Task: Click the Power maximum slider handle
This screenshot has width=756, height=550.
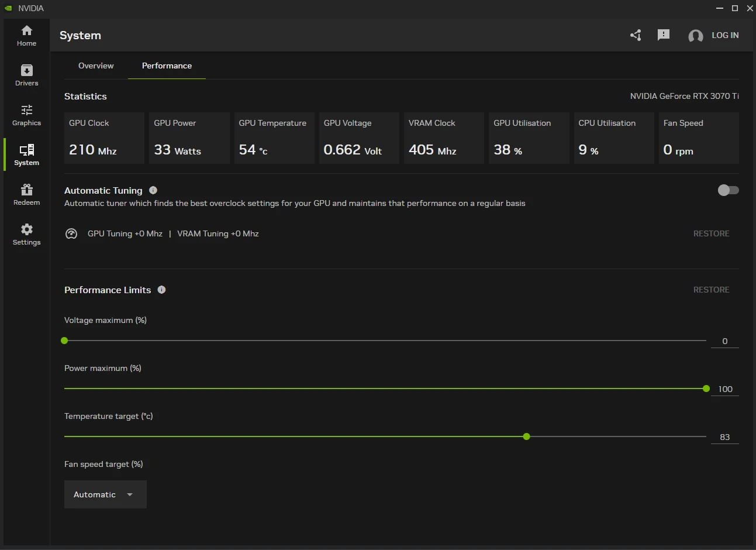Action: point(706,389)
